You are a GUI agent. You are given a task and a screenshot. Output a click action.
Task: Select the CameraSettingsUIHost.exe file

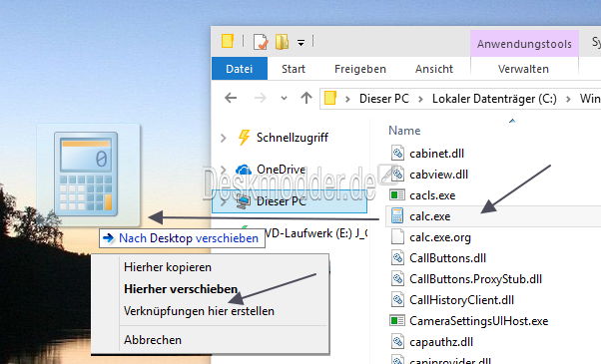tap(478, 321)
